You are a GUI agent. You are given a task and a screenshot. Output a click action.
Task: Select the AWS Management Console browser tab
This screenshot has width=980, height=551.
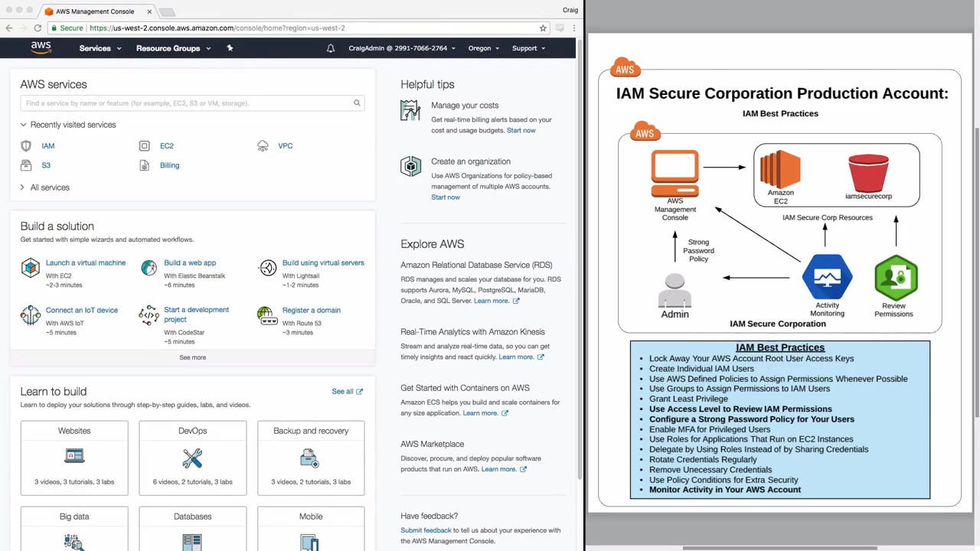pos(97,11)
